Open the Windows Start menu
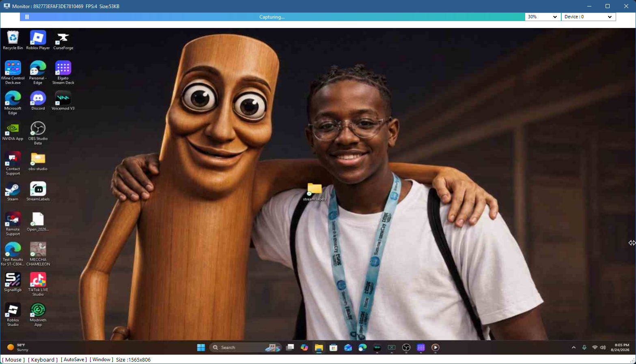Viewport: 636px width, 364px height. point(201,347)
